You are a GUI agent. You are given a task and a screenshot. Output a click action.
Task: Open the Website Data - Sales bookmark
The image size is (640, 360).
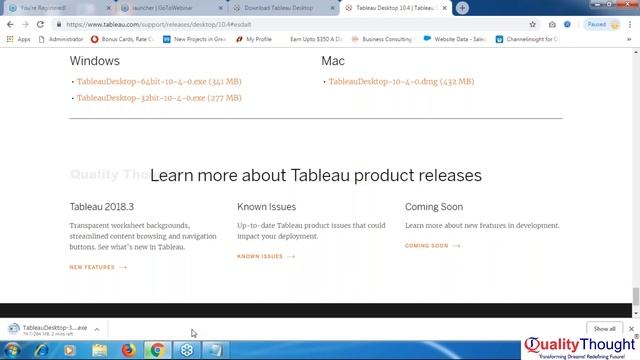455,39
